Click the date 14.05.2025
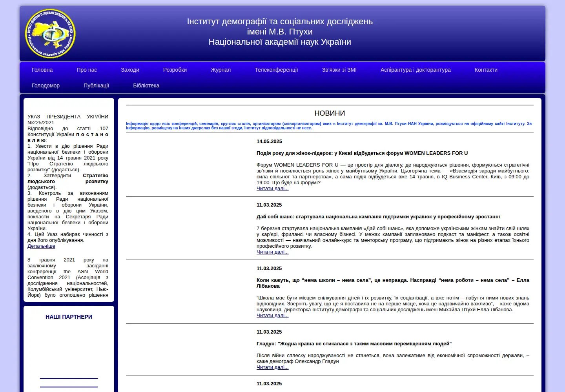The image size is (565, 392). click(x=269, y=142)
